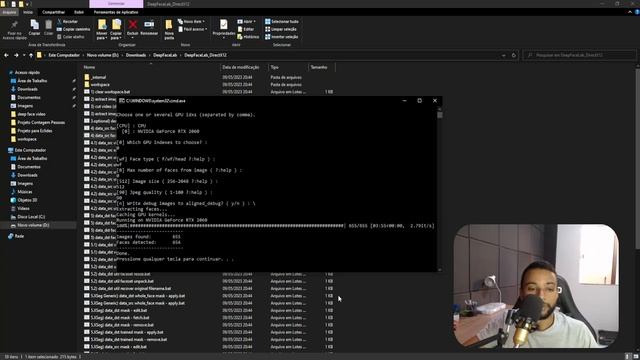Click the Pesquisar search field
640x360 pixels.
coord(580,55)
